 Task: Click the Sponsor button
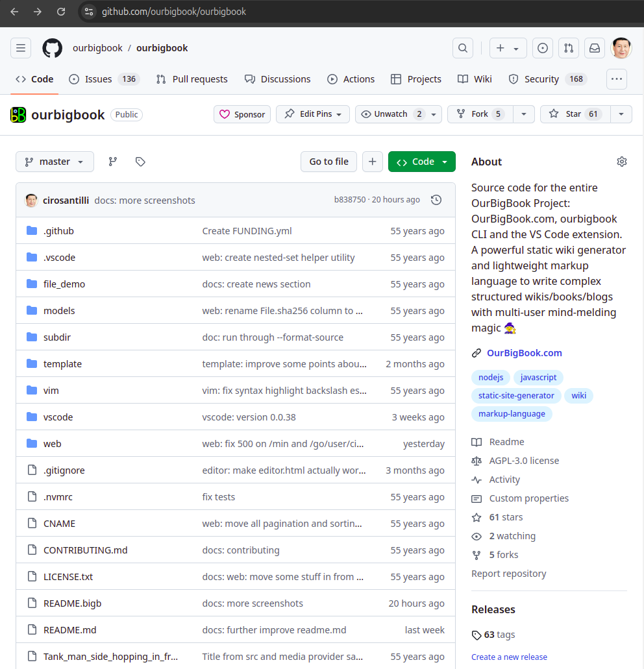click(242, 114)
